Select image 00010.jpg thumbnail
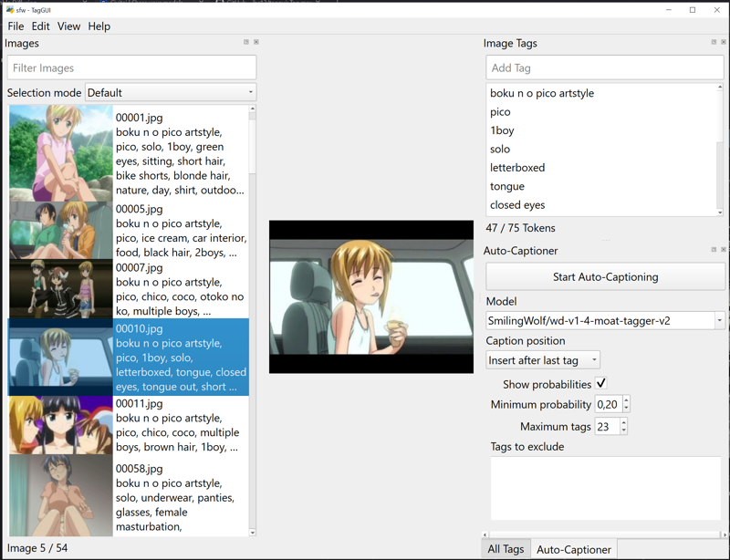The image size is (730, 560). (61, 357)
